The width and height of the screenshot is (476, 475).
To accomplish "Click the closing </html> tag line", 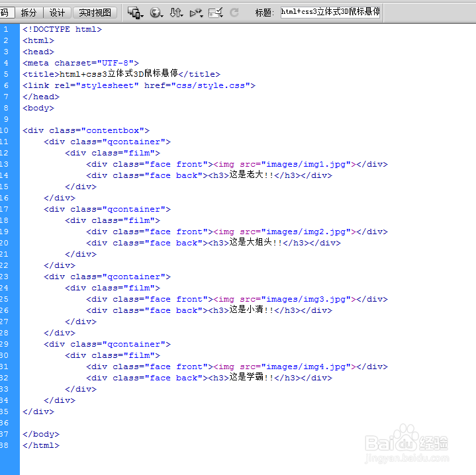I will pos(41,445).
